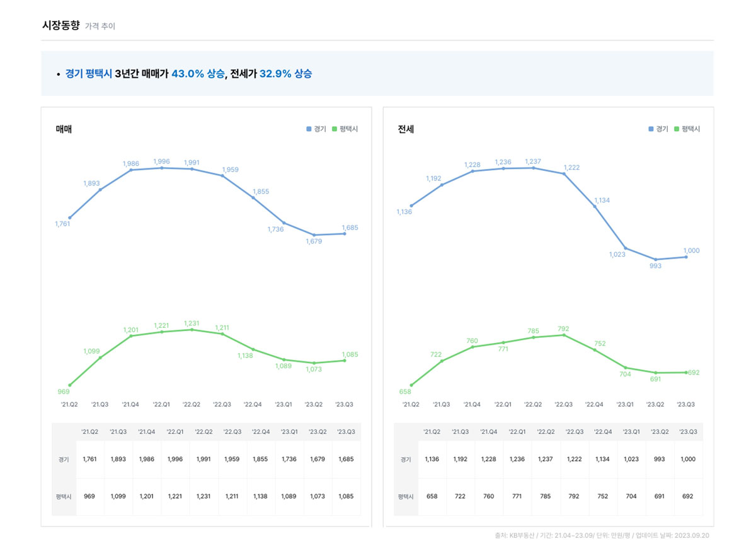The image size is (756, 541).
Task: Click the 1,085 label on the green 매매 line
Action: (x=350, y=354)
